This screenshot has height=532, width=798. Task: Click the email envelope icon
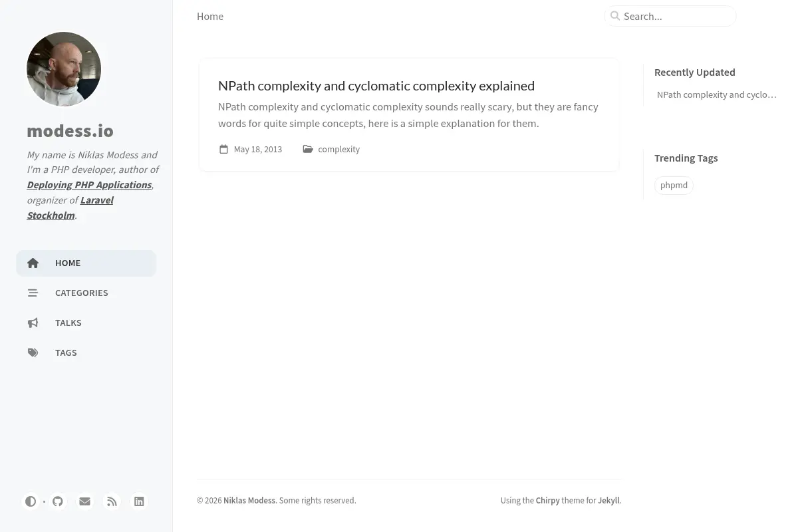coord(84,501)
